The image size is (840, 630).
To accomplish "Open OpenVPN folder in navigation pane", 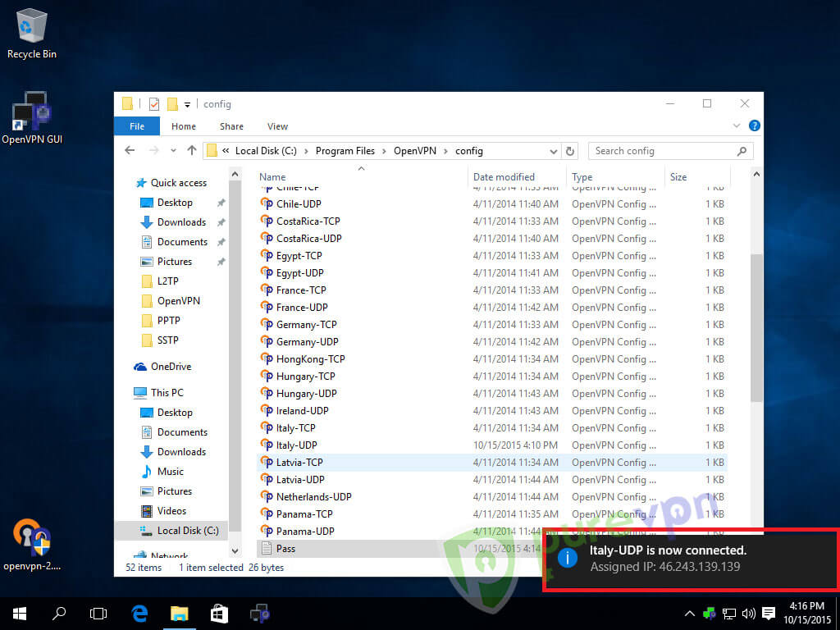I will (x=178, y=301).
